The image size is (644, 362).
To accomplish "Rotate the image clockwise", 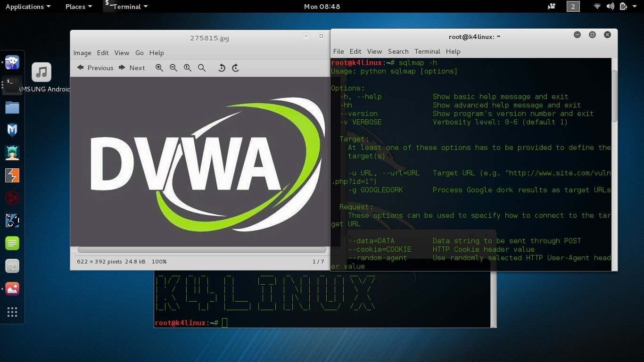I will [x=235, y=68].
